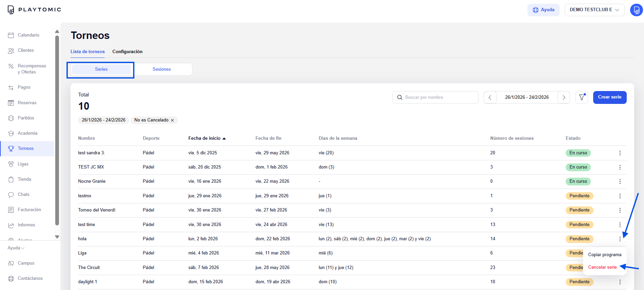Go to previous date range arrow
644x290 pixels.
[x=490, y=97]
